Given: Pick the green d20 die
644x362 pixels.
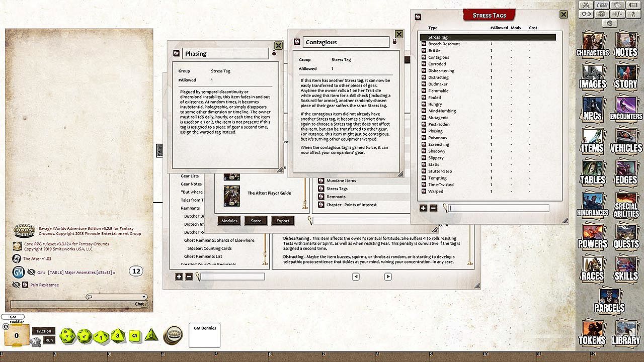Looking at the screenshot, I should 67,336.
